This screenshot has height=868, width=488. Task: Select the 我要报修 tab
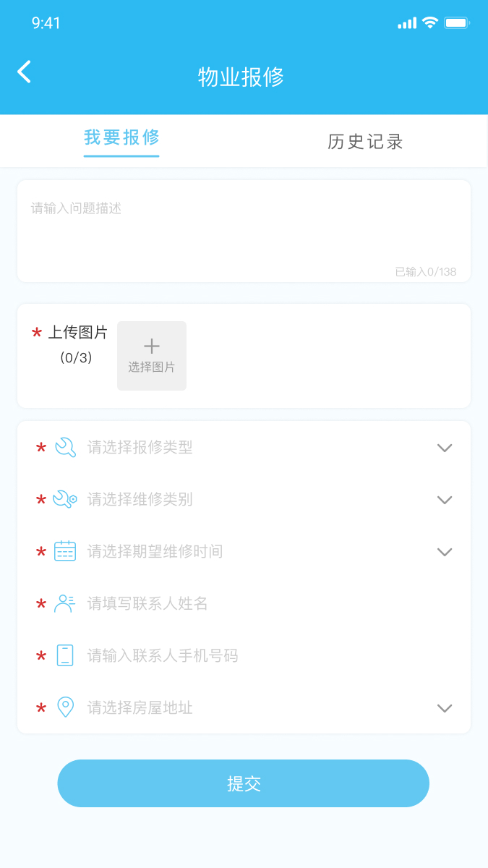[x=121, y=141]
